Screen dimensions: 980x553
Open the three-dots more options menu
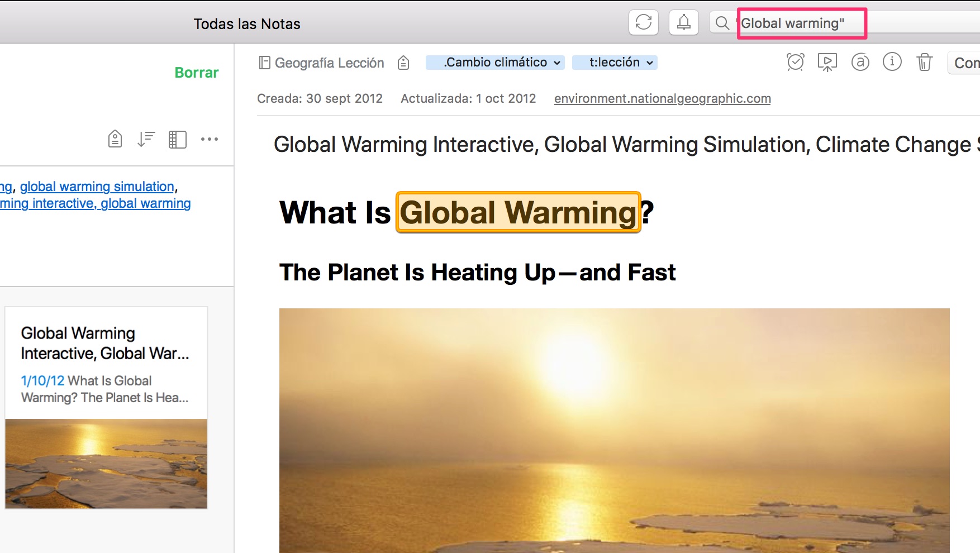(210, 139)
